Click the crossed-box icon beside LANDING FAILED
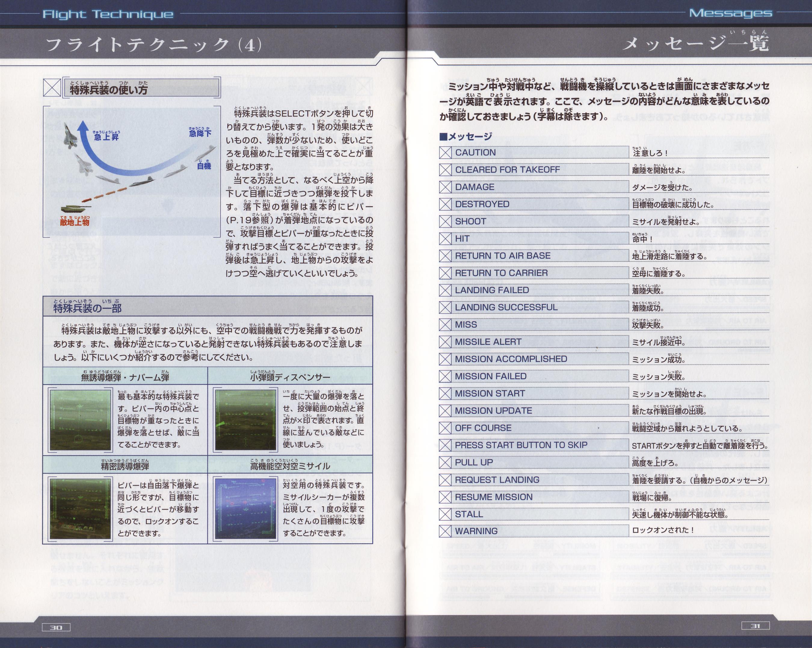The width and height of the screenshot is (812, 648). [445, 290]
